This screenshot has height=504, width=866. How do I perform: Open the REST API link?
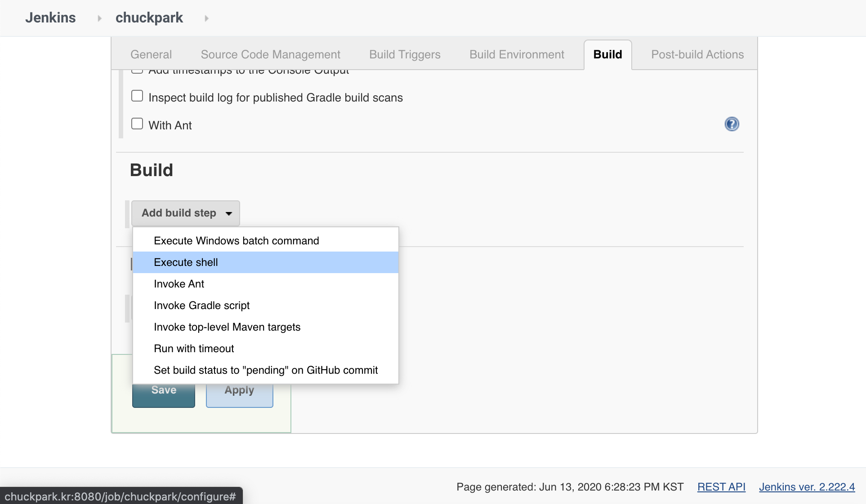tap(721, 487)
